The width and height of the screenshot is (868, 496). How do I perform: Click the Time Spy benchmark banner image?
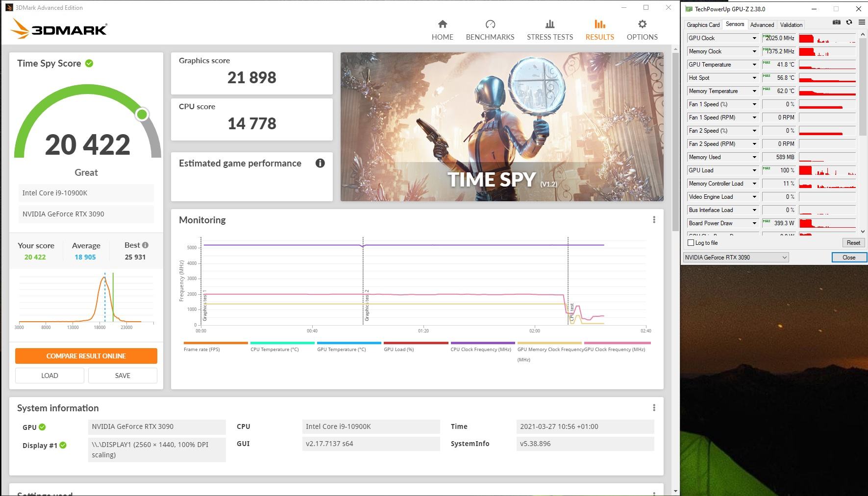tap(502, 127)
